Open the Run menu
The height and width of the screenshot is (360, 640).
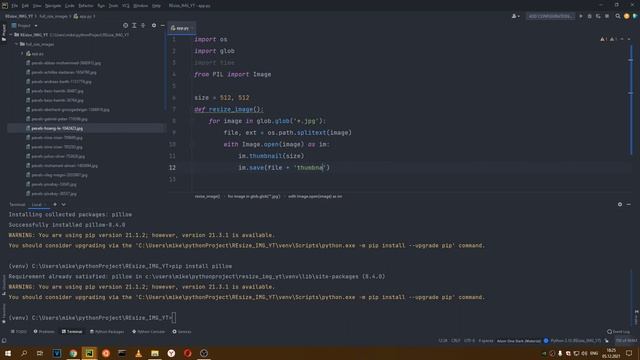(x=101, y=6)
